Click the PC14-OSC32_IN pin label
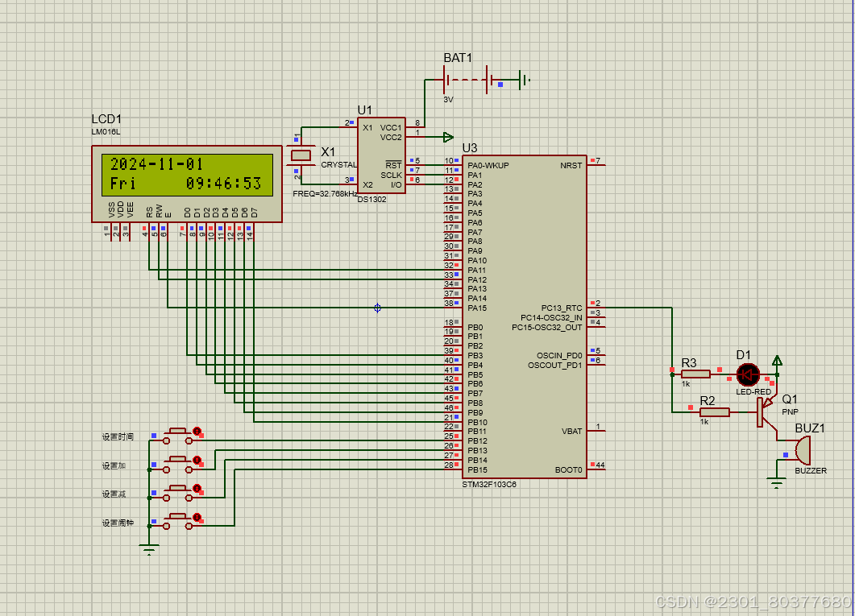 pos(551,317)
